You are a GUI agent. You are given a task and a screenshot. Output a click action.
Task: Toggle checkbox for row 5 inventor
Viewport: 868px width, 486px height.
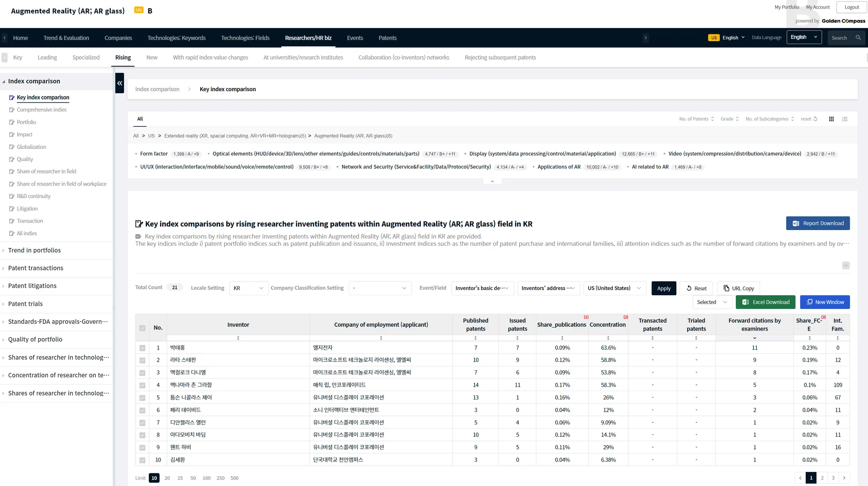click(x=142, y=398)
